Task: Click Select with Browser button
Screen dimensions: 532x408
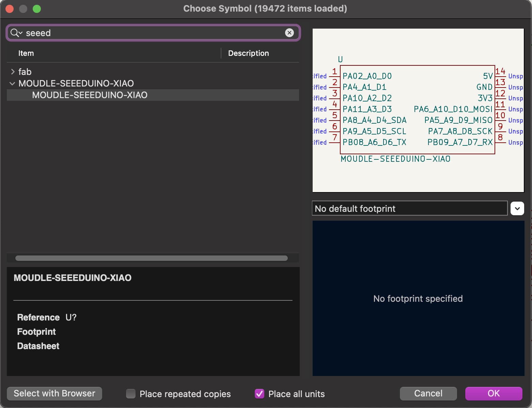Action: (x=54, y=393)
